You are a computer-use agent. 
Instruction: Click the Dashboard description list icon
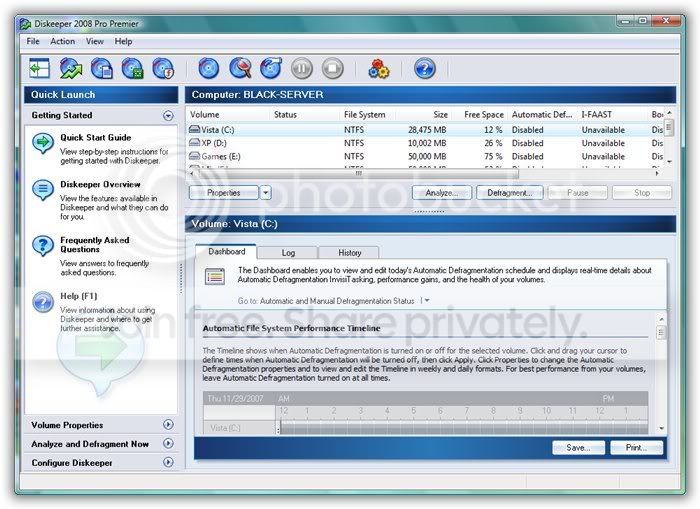pyautogui.click(x=215, y=276)
